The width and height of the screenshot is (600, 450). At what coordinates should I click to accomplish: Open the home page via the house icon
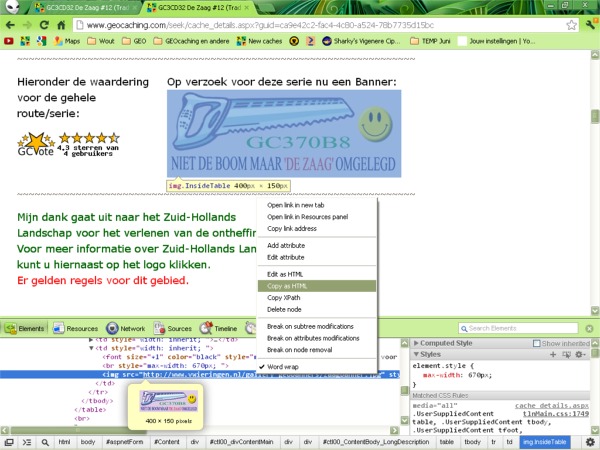(61, 25)
